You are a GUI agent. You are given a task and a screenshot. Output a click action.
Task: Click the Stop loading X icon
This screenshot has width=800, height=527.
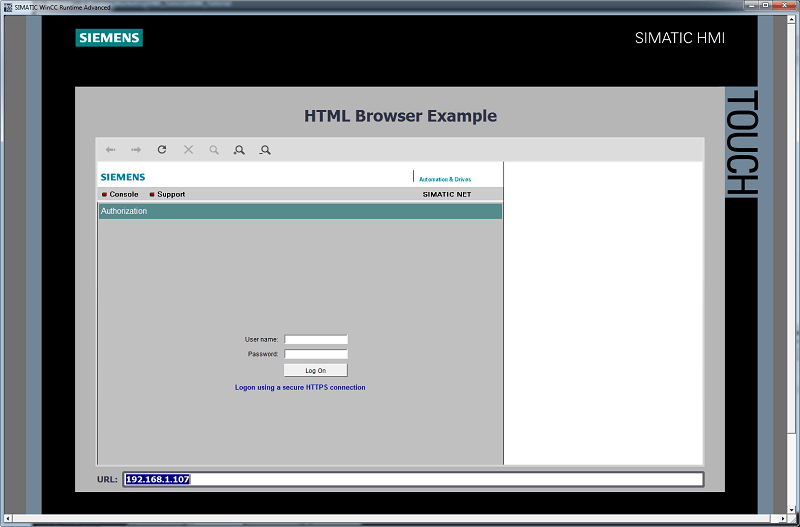point(188,149)
